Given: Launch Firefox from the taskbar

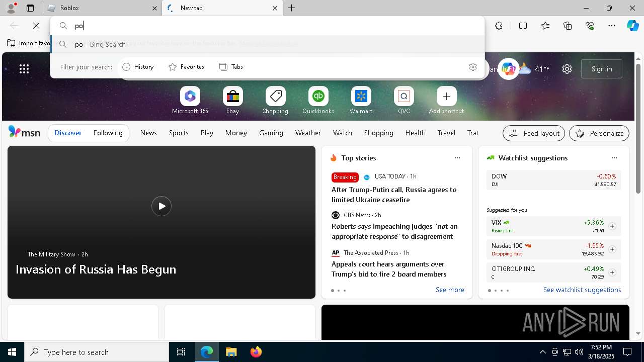Looking at the screenshot, I should (x=256, y=352).
